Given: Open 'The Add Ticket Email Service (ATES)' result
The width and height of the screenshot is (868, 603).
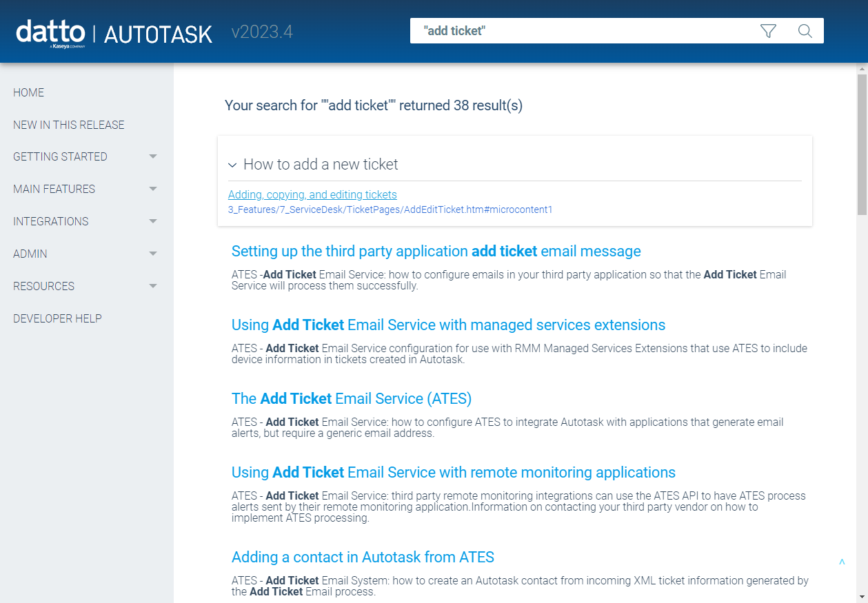Looking at the screenshot, I should pyautogui.click(x=352, y=398).
